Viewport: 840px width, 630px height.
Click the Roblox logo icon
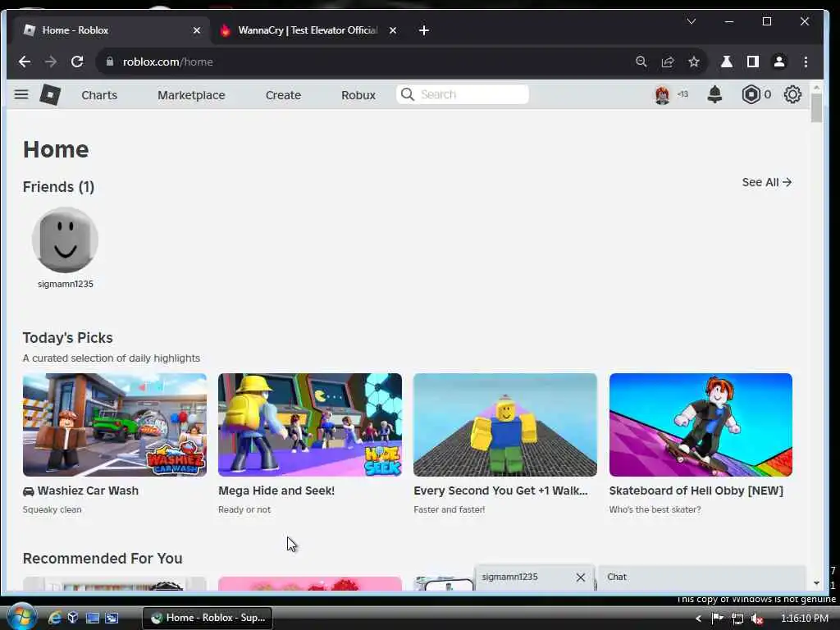click(x=50, y=95)
